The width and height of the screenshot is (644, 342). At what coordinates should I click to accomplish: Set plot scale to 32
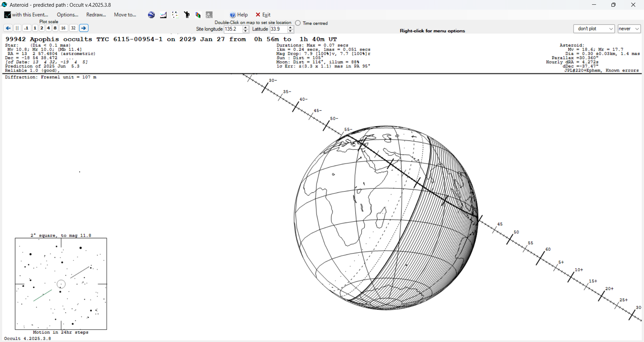tap(73, 28)
